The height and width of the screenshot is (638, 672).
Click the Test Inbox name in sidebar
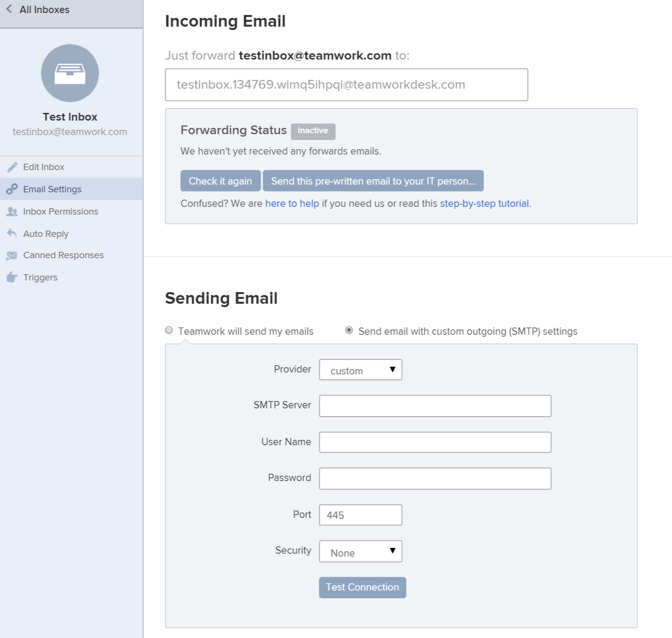click(x=70, y=117)
